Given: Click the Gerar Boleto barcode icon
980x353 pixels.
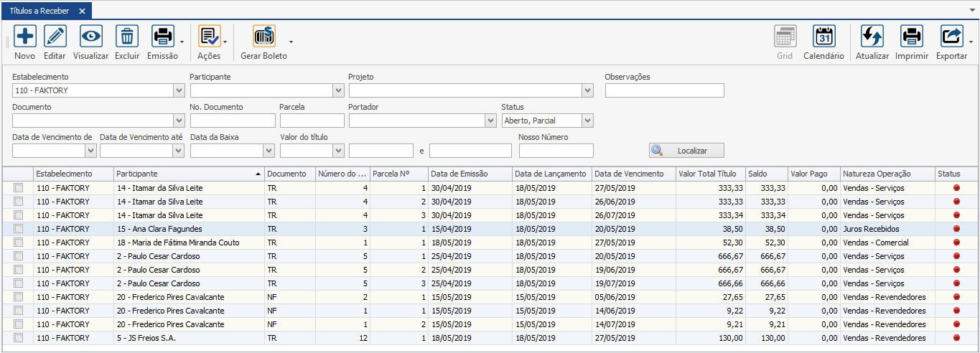Looking at the screenshot, I should point(263,37).
